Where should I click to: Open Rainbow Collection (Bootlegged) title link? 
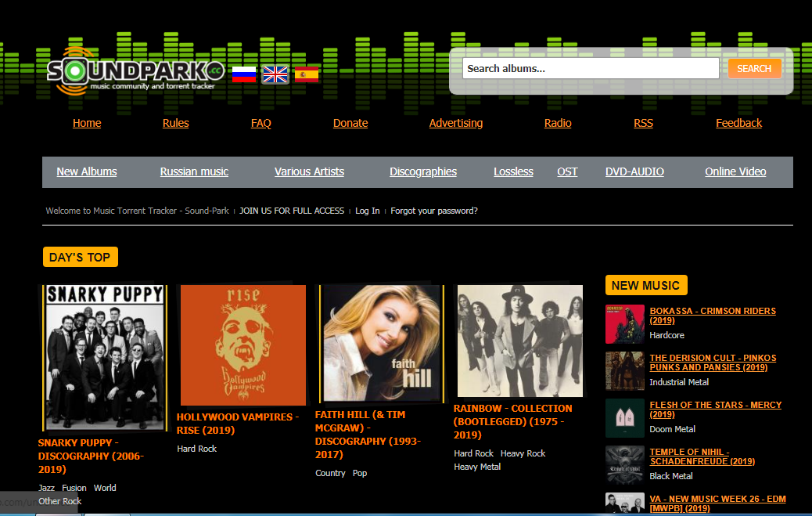pos(512,421)
